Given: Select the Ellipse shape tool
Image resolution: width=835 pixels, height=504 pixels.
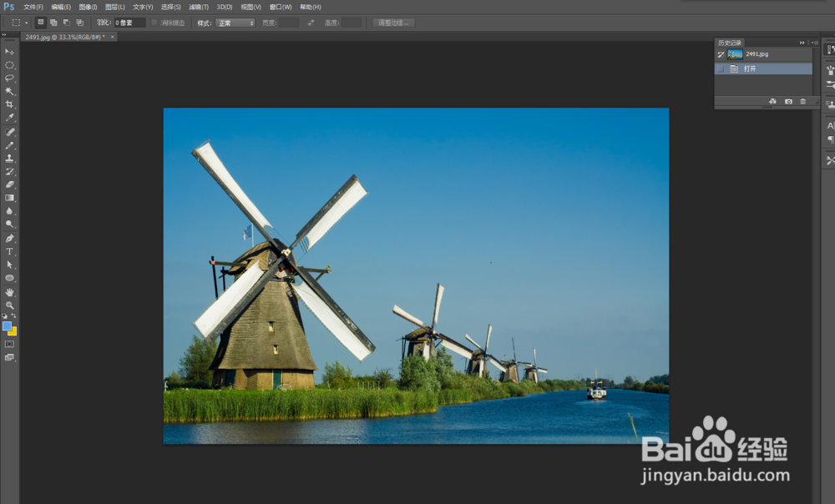Looking at the screenshot, I should click(x=9, y=278).
